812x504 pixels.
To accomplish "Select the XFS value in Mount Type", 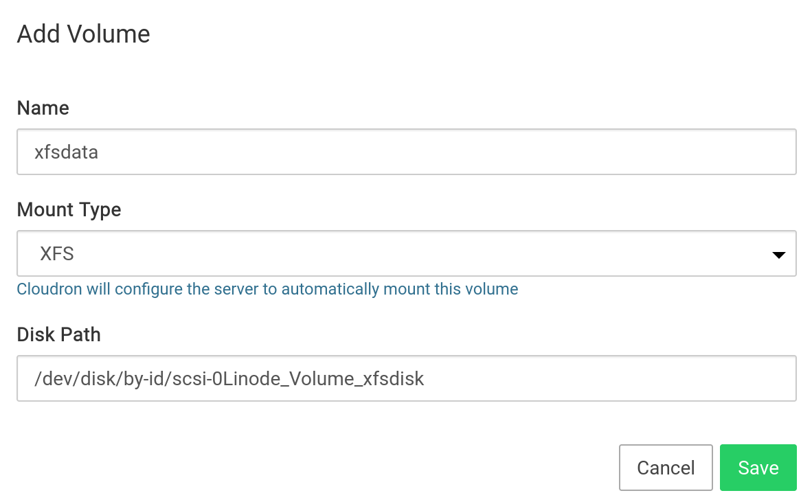I will tap(57, 254).
